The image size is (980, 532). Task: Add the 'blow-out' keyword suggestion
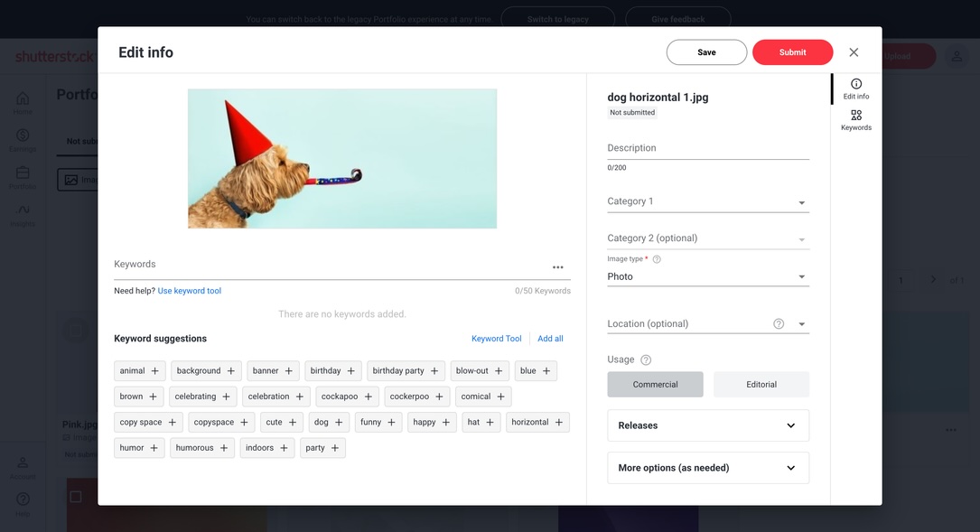480,370
